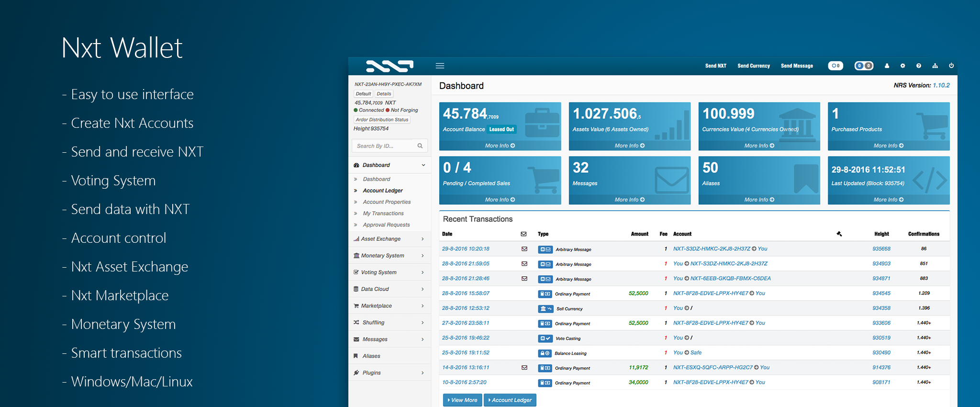The width and height of the screenshot is (980, 407).
Task: Toggle the hamburger sidebar menu
Action: coord(440,66)
